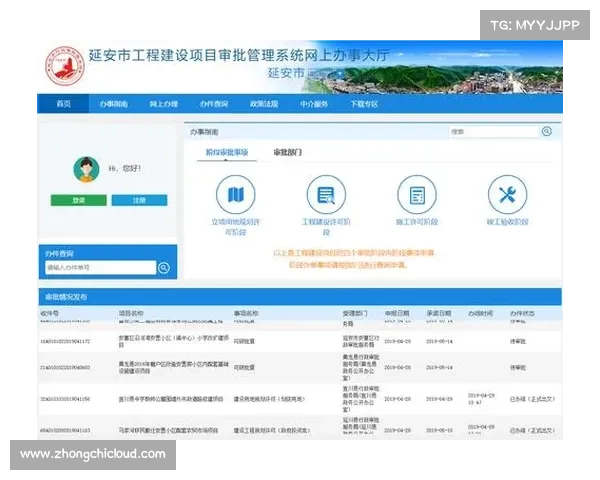The height and width of the screenshot is (480, 600).
Task: Click the Hi, 您好! greeting text
Action: click(125, 168)
